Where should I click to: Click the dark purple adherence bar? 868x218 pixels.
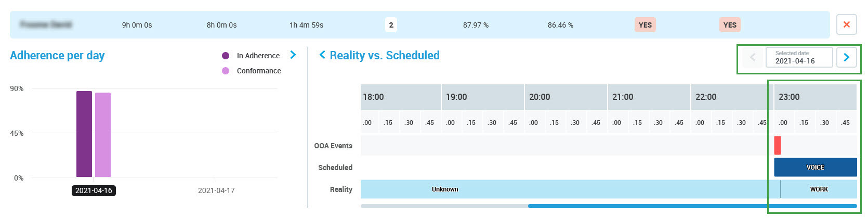pyautogui.click(x=84, y=134)
